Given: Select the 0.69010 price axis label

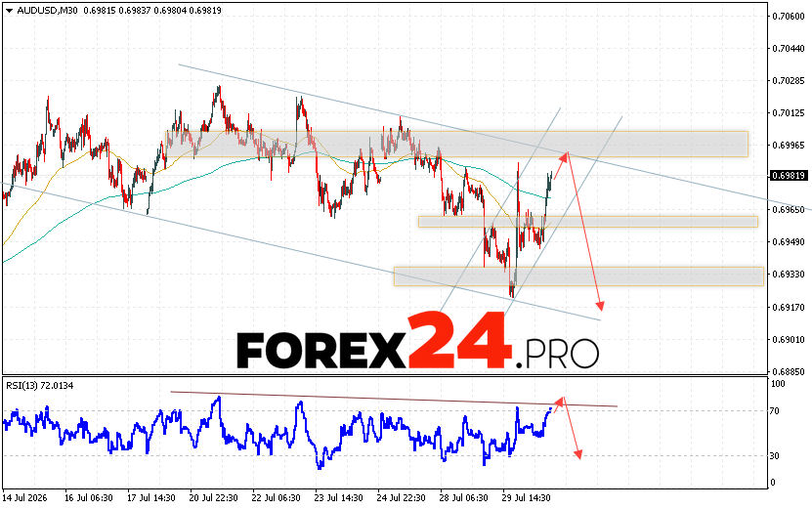Looking at the screenshot, I should (789, 340).
